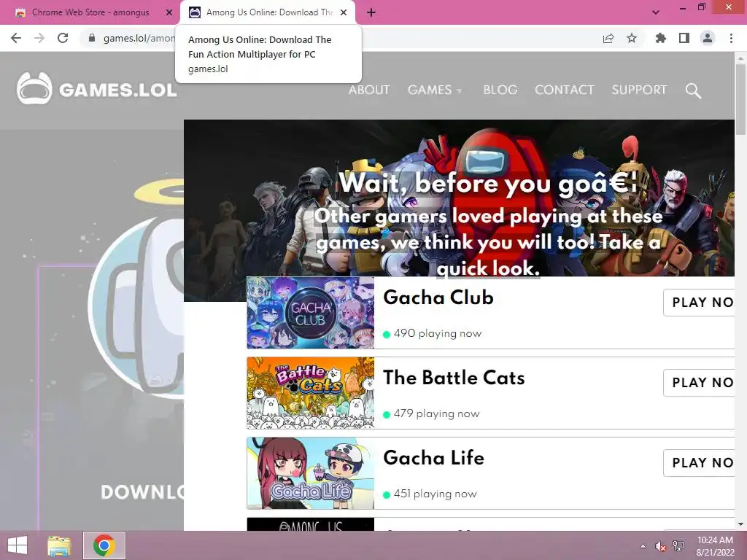Open a new tab with plus button

(371, 13)
